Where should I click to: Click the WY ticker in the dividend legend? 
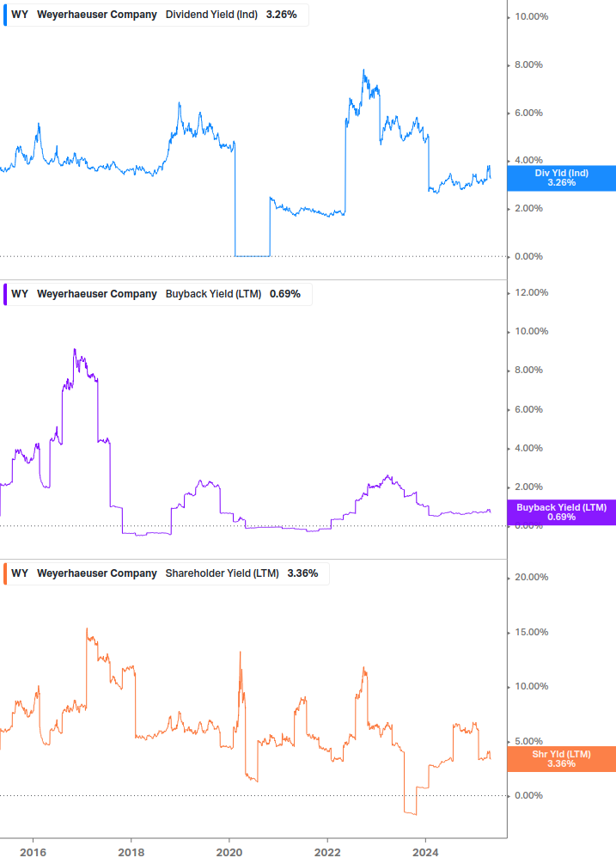(19, 15)
